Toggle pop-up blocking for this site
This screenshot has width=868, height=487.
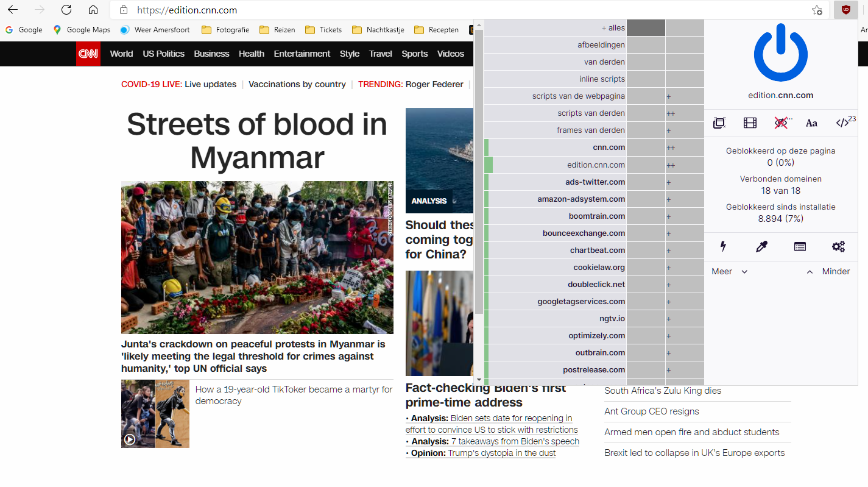coord(719,123)
